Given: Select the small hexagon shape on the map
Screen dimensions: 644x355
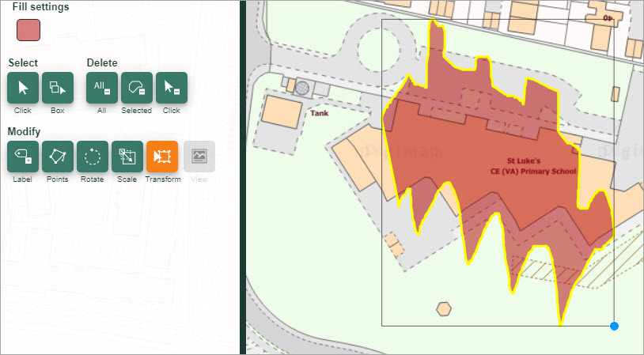Looking at the screenshot, I should click(x=444, y=309).
